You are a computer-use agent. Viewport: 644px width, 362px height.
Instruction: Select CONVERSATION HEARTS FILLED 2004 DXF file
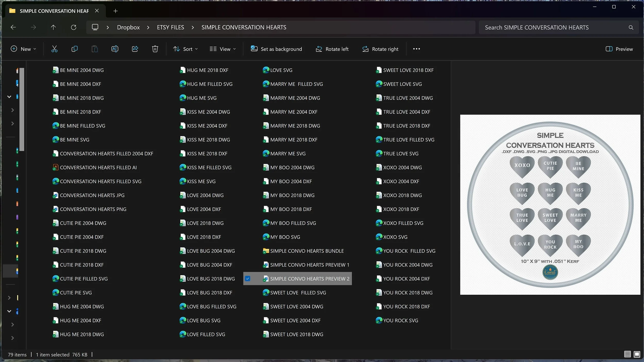point(103,154)
